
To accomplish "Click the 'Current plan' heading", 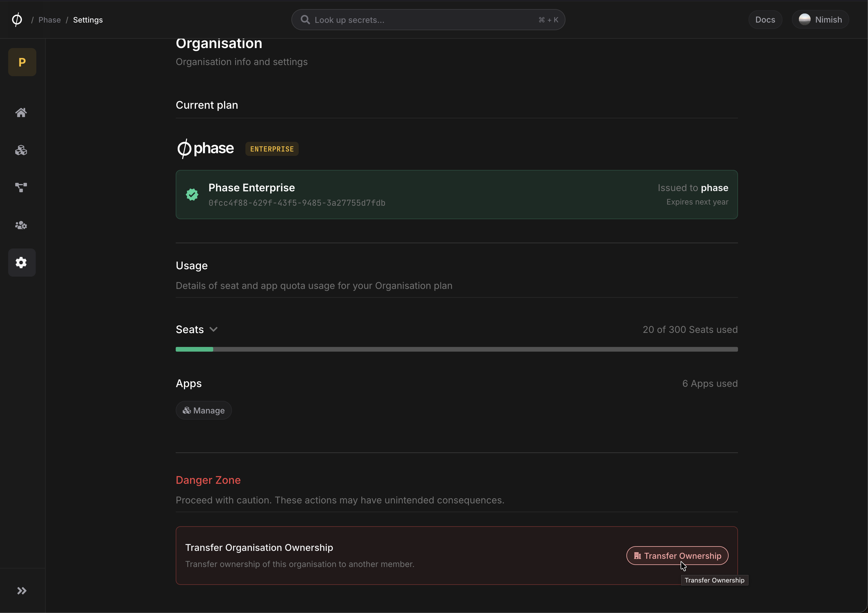I will point(207,105).
